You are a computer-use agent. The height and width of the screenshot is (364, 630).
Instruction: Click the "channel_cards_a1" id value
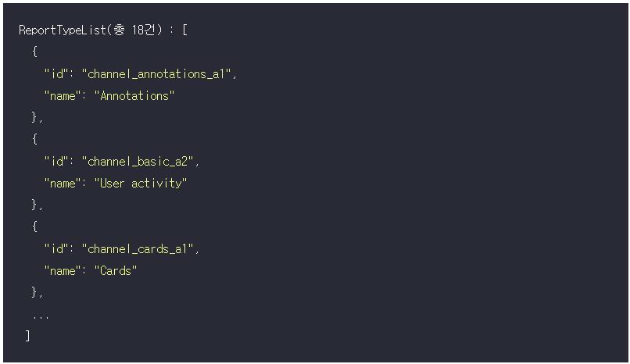(x=138, y=249)
